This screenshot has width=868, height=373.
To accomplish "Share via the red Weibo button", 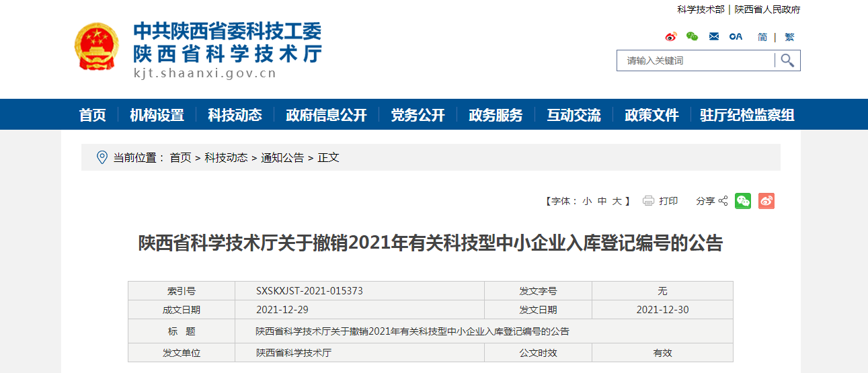I will pos(766,201).
